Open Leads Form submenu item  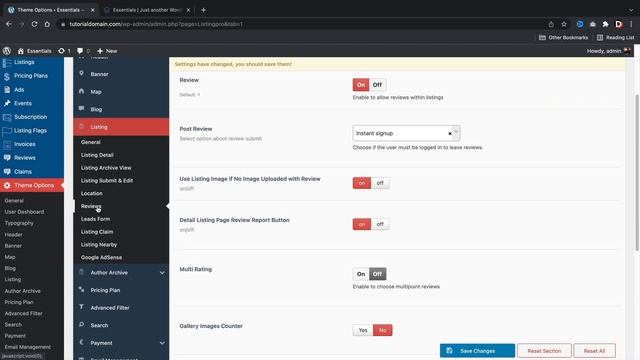tap(95, 219)
